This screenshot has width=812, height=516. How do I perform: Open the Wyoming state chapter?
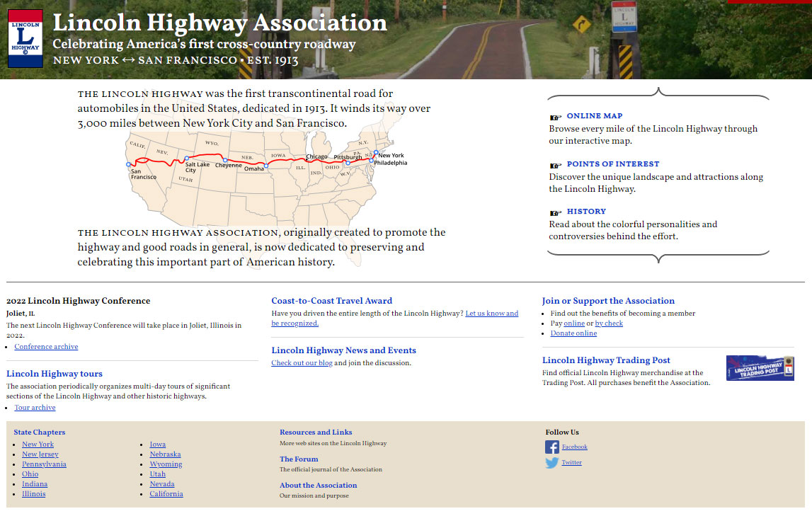(x=166, y=464)
